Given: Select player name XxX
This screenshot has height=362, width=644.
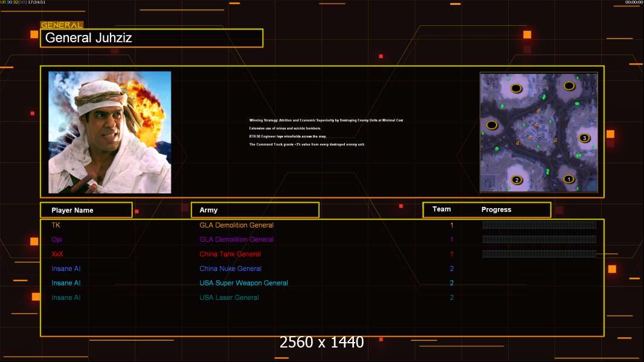Looking at the screenshot, I should (57, 254).
